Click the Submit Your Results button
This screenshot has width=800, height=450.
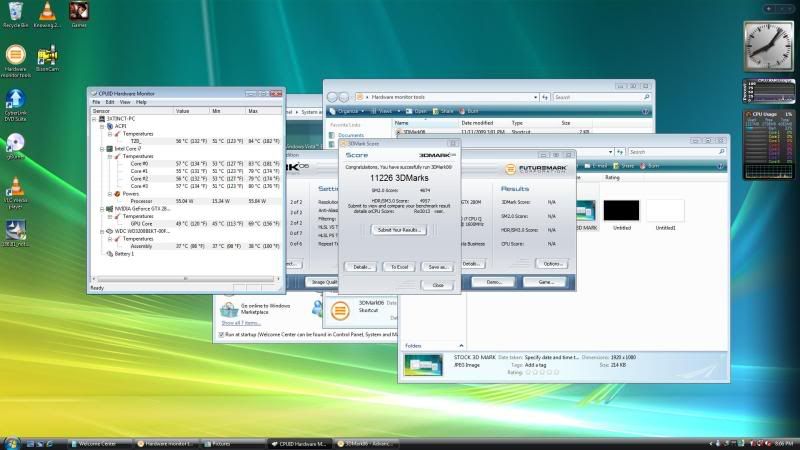pos(398,230)
